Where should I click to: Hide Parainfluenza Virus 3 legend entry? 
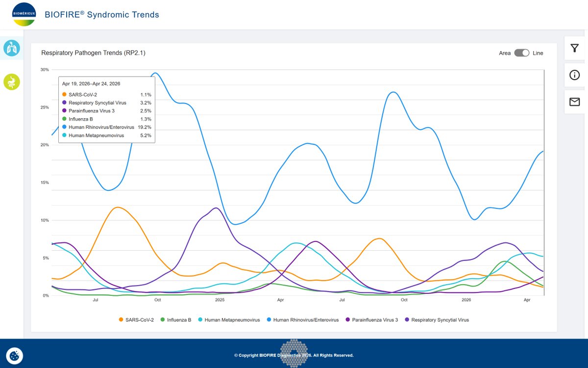tap(371, 320)
